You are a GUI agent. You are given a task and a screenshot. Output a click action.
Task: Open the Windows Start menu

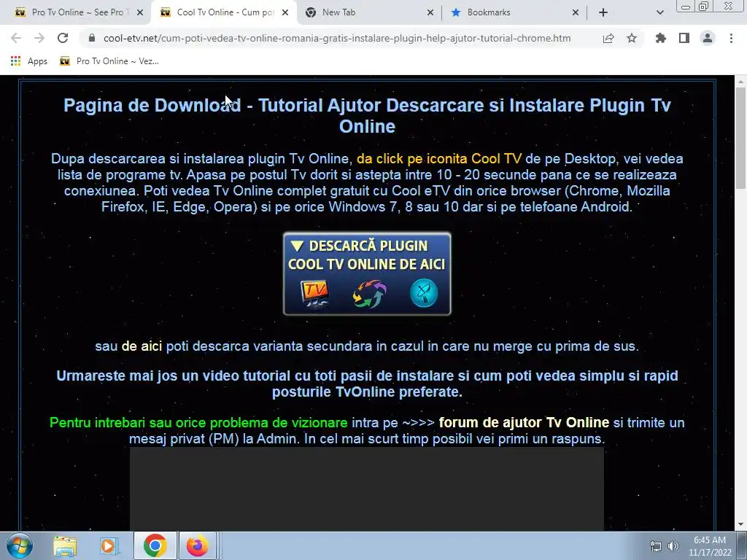click(x=19, y=545)
